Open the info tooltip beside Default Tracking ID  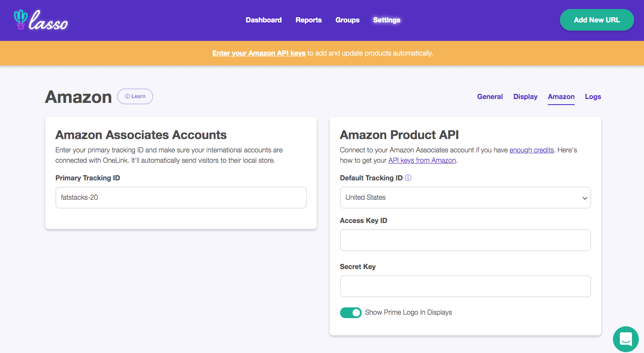(408, 177)
